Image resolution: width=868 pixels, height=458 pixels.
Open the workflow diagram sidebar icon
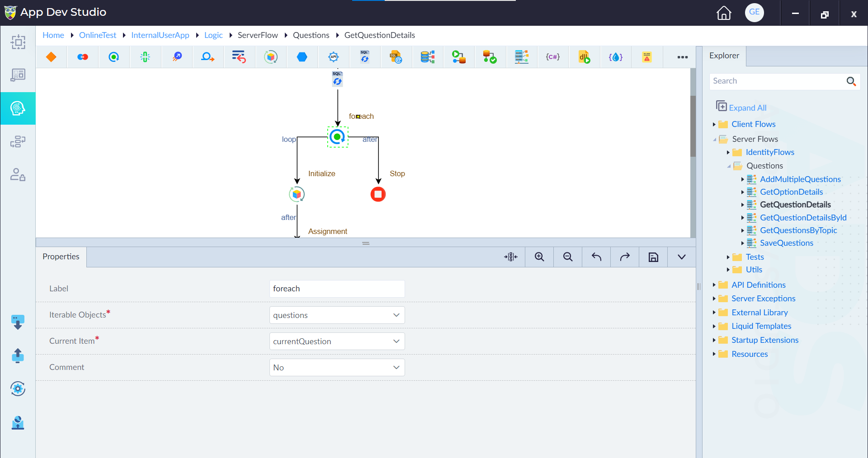18,142
